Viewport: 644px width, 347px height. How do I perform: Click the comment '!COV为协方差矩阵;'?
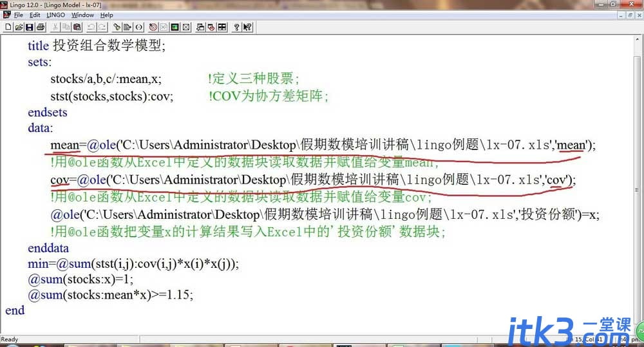pos(268,96)
